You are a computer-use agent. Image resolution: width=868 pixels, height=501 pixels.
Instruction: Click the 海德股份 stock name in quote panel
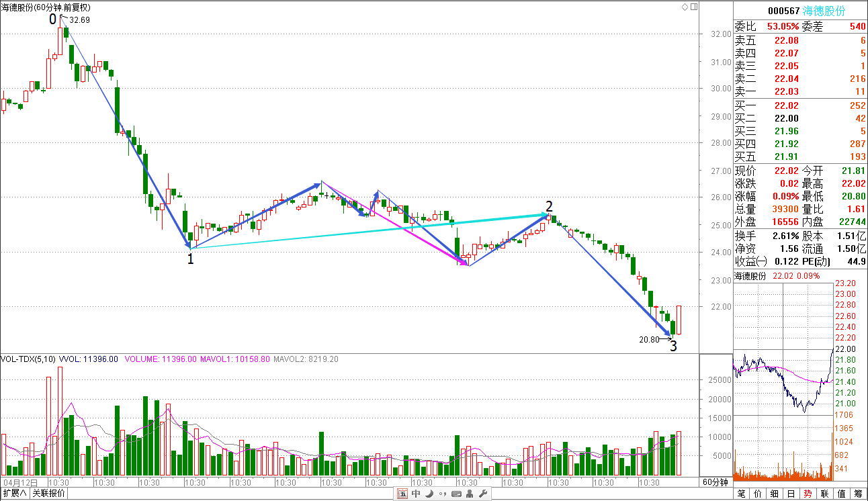pyautogui.click(x=824, y=11)
